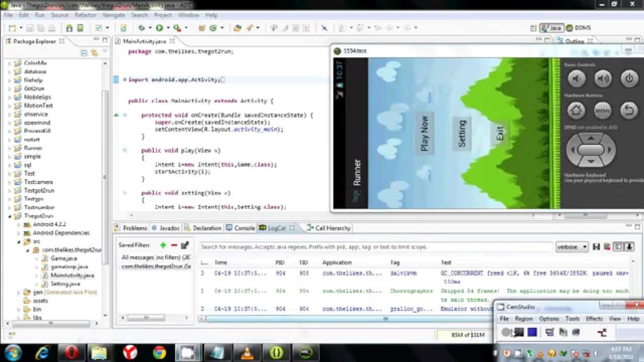The height and width of the screenshot is (362, 644).
Task: Tap the emulator Back hardware button
Action: 629,110
